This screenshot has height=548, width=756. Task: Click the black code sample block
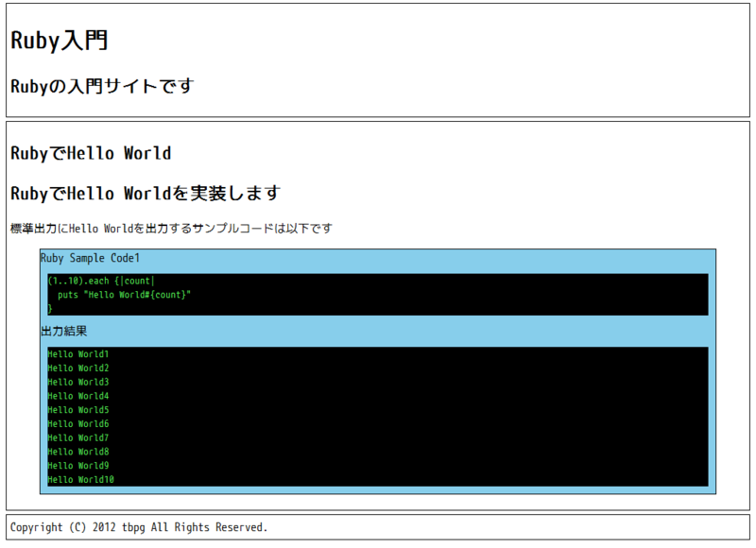pos(378,293)
